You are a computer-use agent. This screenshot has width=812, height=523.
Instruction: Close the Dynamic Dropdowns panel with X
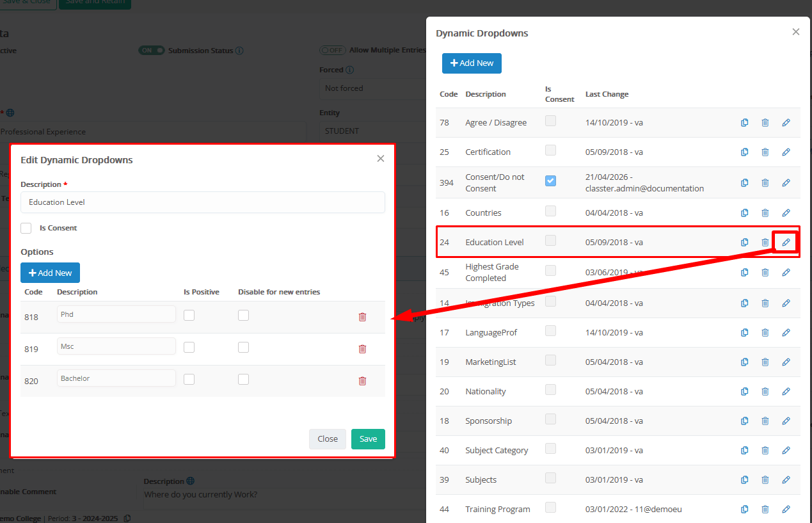tap(795, 32)
